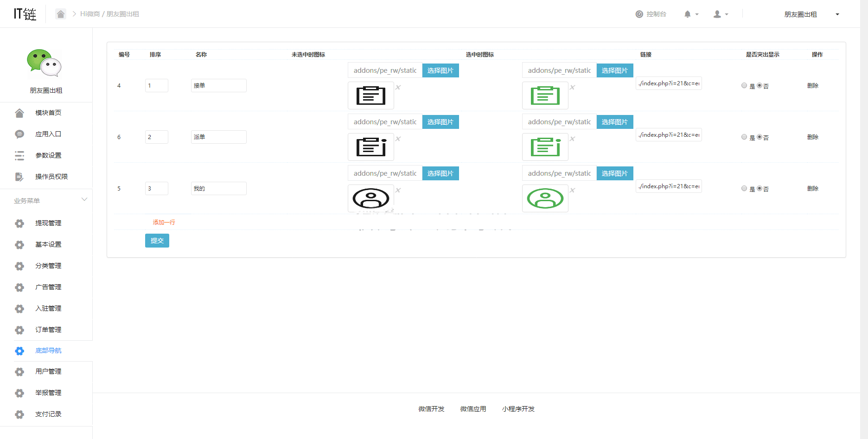Go to 支付记录 menu item
Screen dimensions: 868x439
(48, 414)
